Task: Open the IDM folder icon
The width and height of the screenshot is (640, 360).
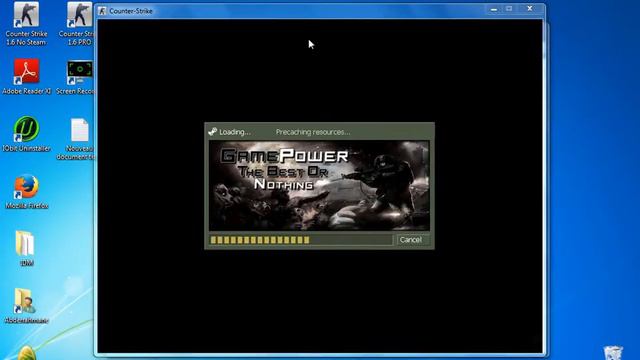Action: (x=26, y=248)
